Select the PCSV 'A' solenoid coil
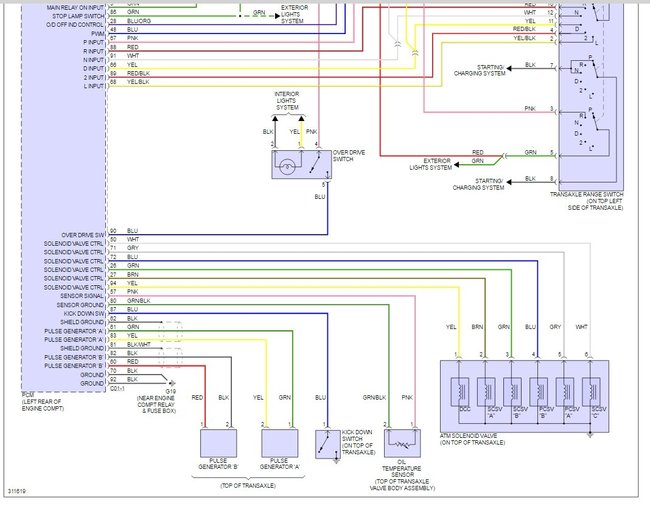This screenshot has height=506, width=650. [565, 392]
